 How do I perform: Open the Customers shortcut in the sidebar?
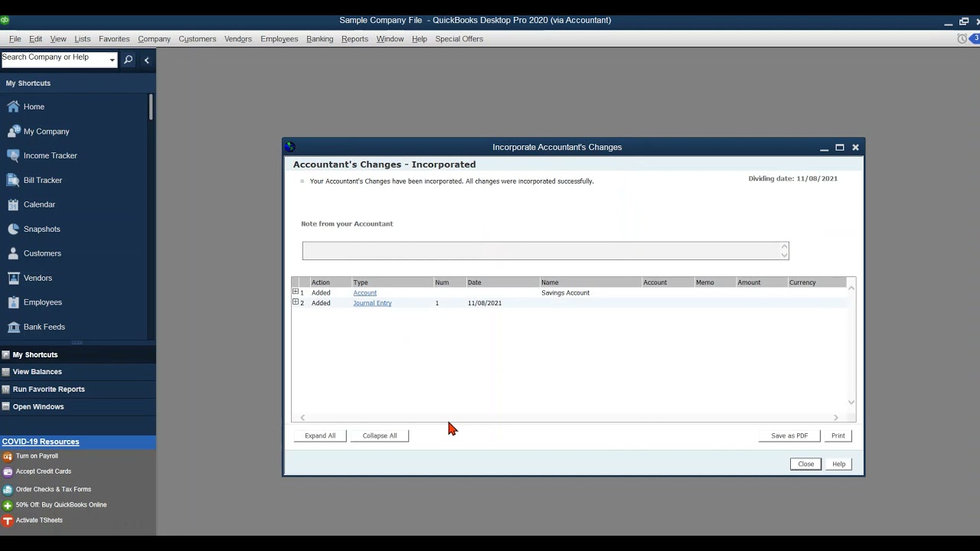pyautogui.click(x=42, y=253)
